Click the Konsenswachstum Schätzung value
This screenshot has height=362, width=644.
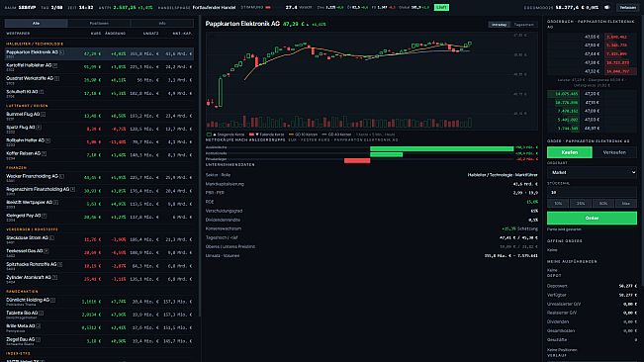(x=519, y=228)
